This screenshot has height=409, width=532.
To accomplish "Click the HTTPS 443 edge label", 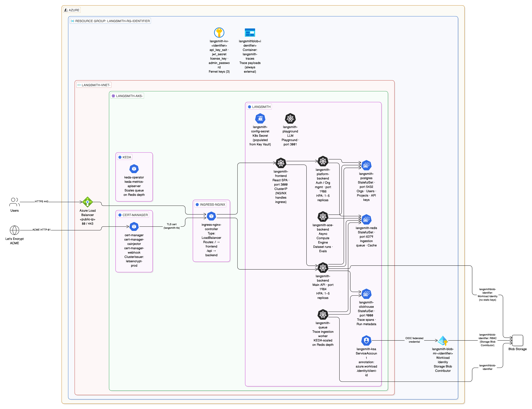I will (x=41, y=201).
